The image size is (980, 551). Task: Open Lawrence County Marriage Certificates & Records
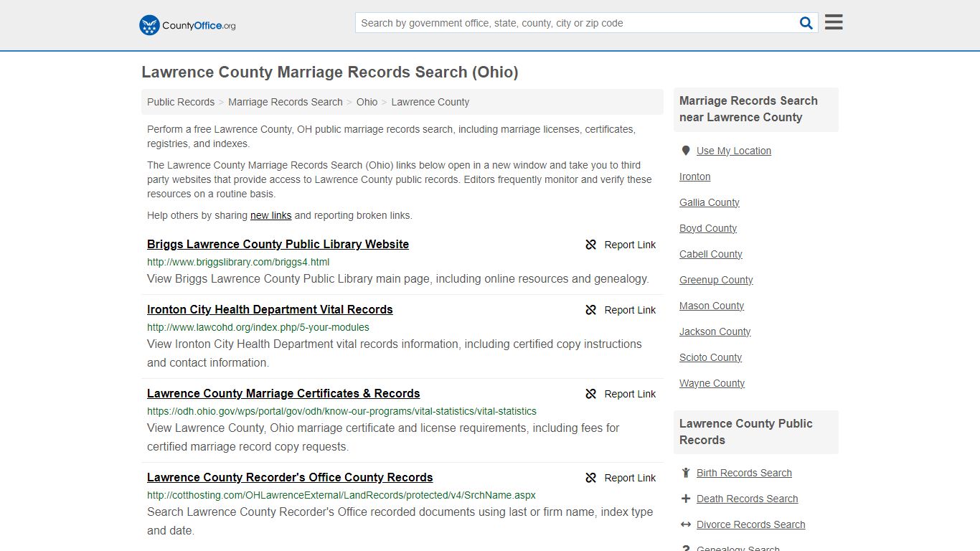pyautogui.click(x=283, y=393)
